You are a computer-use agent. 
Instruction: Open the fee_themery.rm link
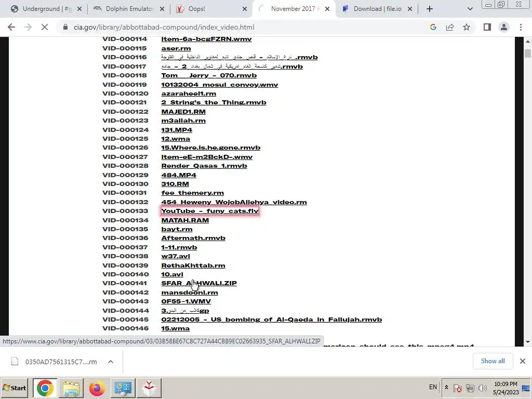click(192, 193)
